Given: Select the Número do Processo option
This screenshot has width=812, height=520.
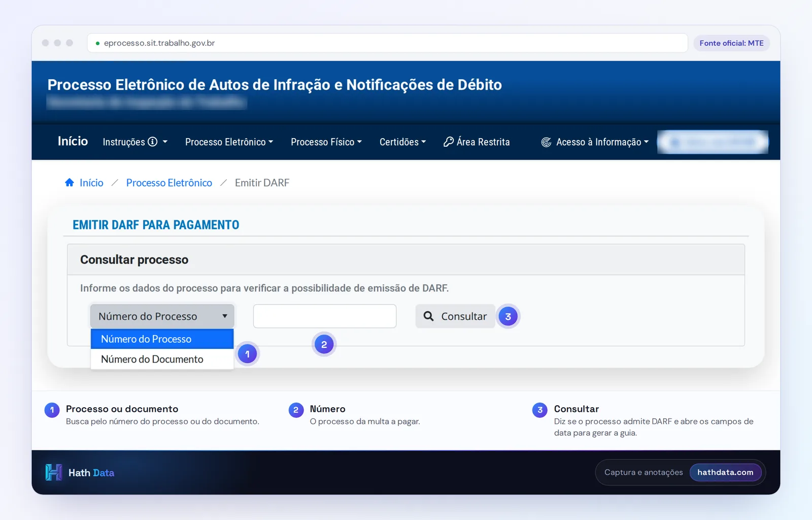Looking at the screenshot, I should tap(162, 339).
